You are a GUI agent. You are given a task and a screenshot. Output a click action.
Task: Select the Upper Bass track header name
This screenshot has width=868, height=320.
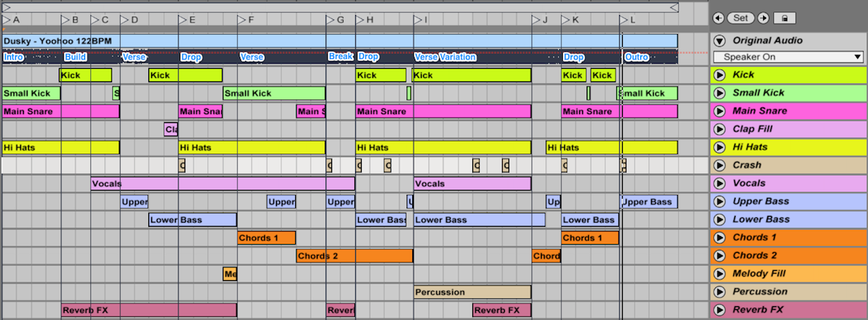point(761,201)
